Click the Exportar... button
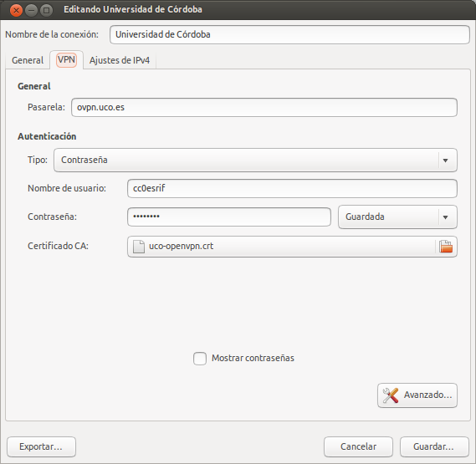 (41, 446)
